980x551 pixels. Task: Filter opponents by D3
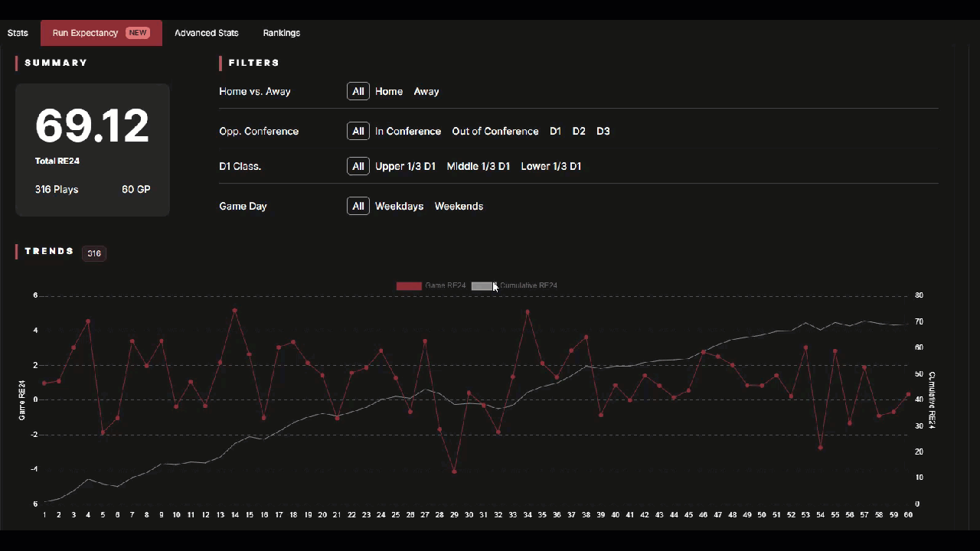pos(603,131)
